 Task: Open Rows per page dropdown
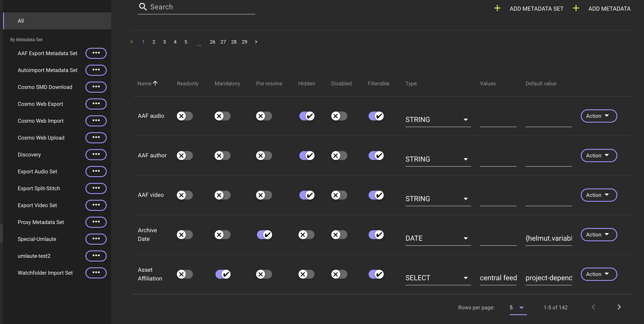tap(518, 308)
